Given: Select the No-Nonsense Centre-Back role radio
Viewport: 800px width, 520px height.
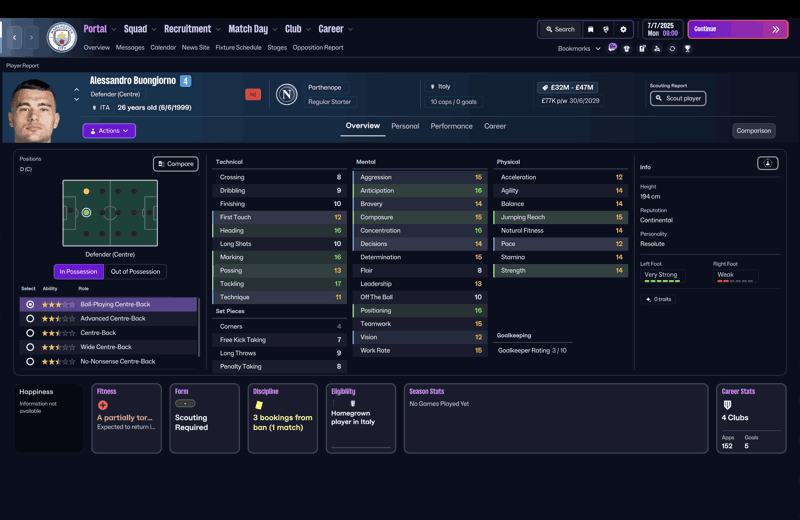Looking at the screenshot, I should (30, 361).
